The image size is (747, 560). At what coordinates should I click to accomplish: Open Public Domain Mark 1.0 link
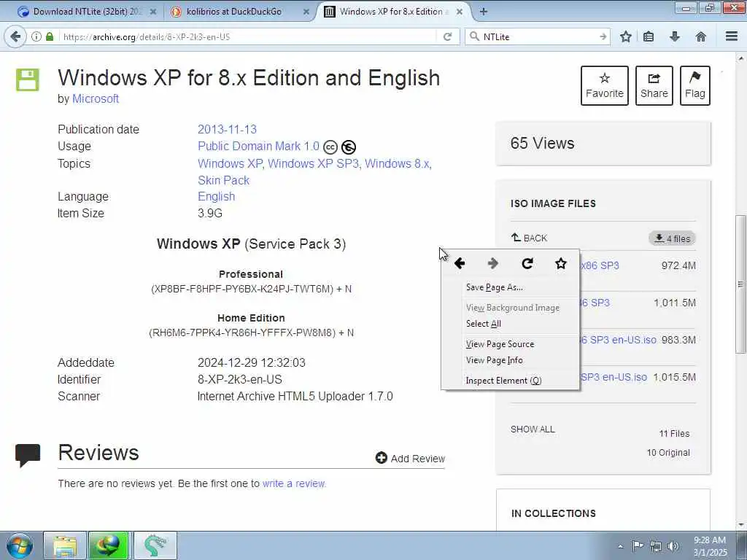pos(259,146)
